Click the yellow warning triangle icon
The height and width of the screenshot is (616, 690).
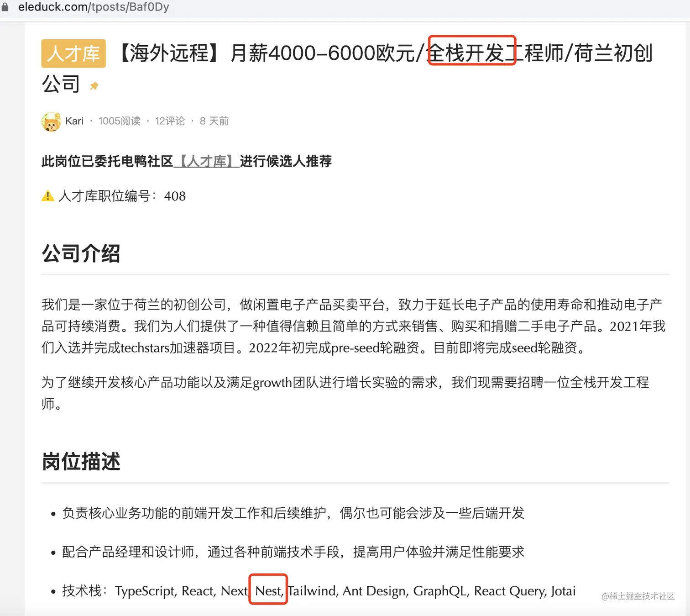coord(48,196)
